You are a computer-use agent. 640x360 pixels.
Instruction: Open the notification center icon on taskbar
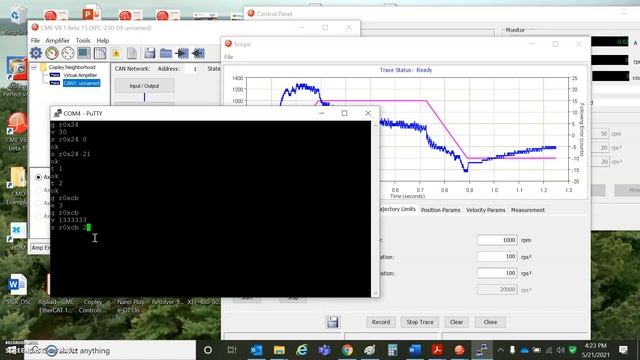pos(623,350)
